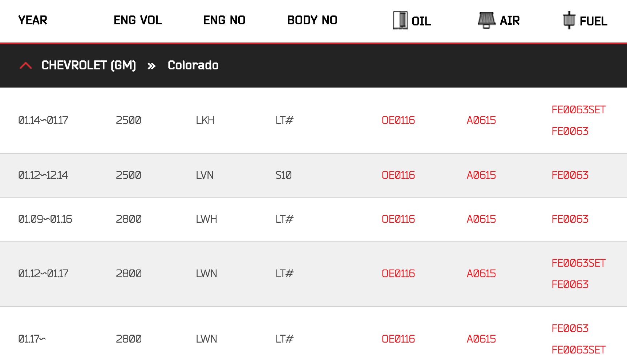Screen dimensions: 627x364
Task: Click the double-arrow breadcrumb separator icon
Action: click(151, 66)
